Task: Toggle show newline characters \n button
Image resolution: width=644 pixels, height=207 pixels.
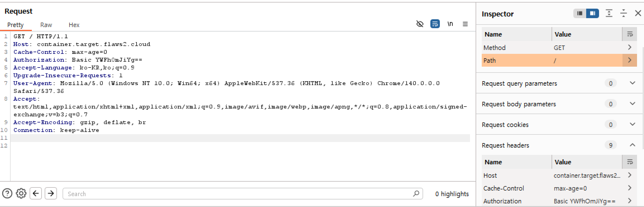Action: (450, 24)
